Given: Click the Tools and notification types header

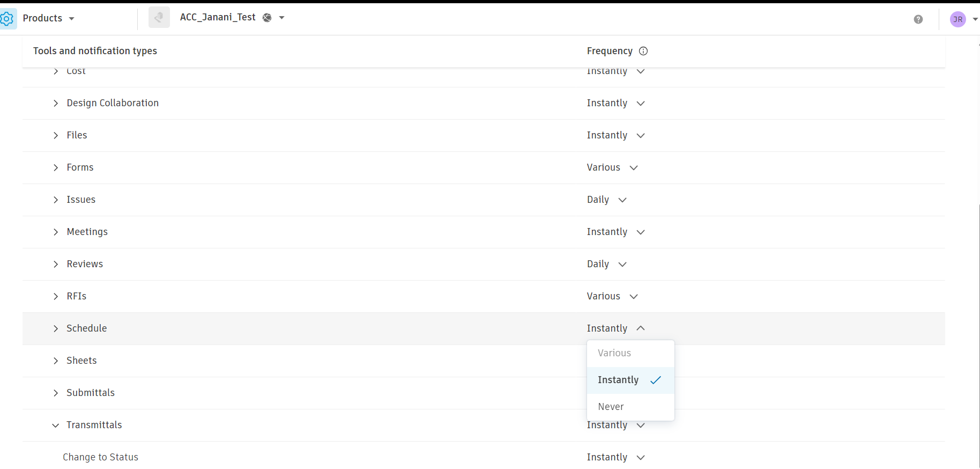Looking at the screenshot, I should tap(95, 51).
